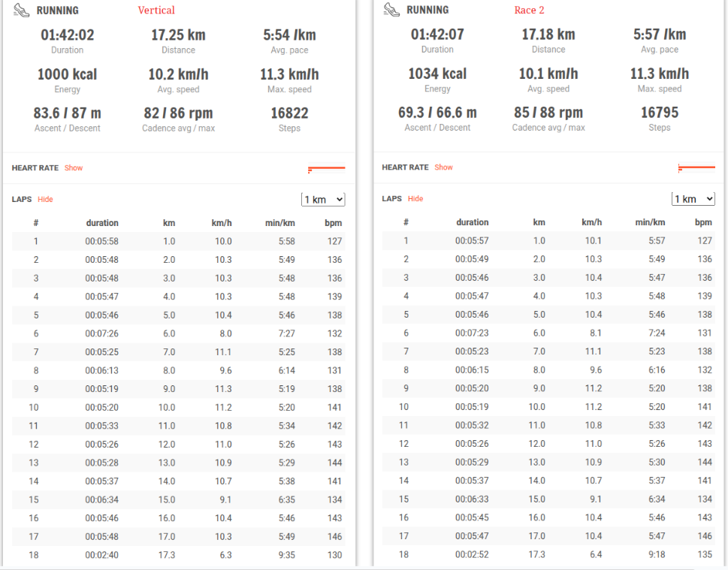Select lap 15 row in right laps table
This screenshot has width=728, height=570.
click(548, 499)
